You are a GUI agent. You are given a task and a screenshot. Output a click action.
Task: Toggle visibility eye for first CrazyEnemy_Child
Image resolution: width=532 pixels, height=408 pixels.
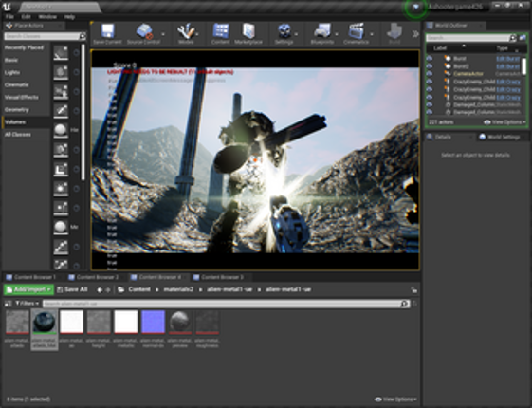point(430,82)
